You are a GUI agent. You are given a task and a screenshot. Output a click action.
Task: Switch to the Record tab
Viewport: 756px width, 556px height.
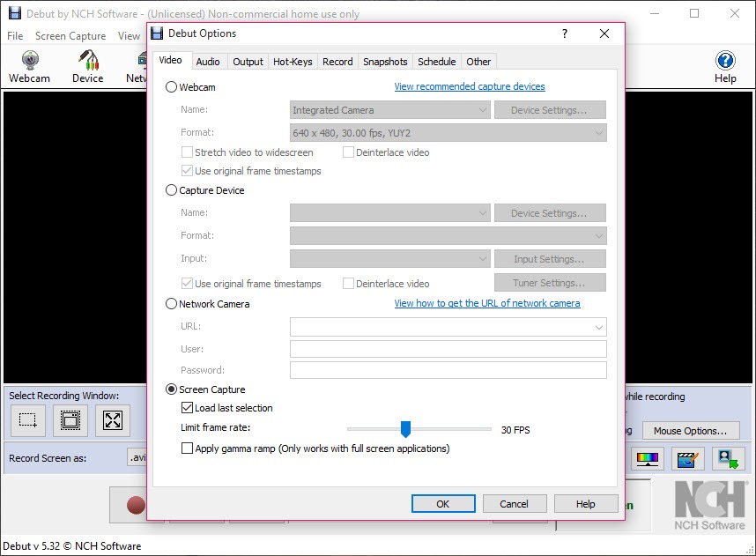337,62
